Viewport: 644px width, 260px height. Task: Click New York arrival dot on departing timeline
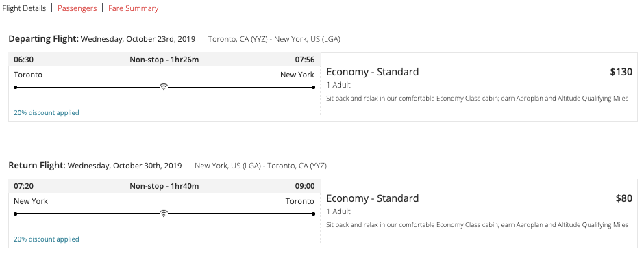tap(313, 88)
